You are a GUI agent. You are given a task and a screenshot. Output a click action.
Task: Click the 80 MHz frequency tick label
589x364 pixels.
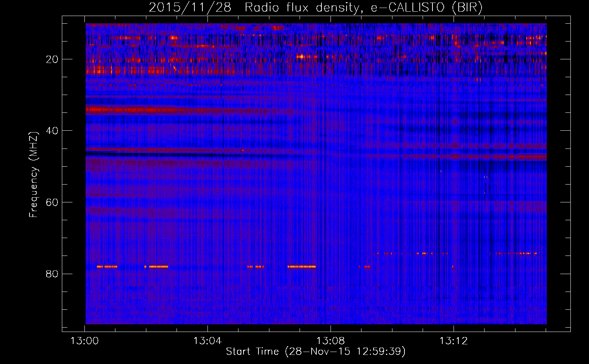52,274
